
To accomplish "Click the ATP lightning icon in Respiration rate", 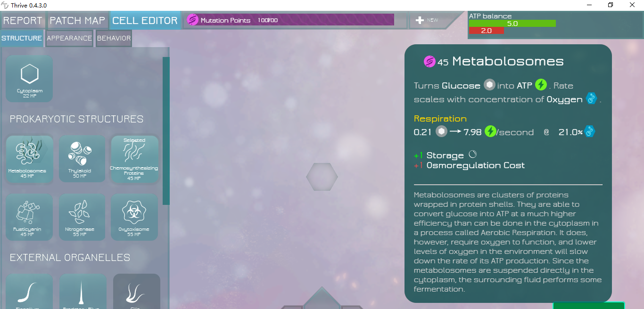I will (x=490, y=131).
